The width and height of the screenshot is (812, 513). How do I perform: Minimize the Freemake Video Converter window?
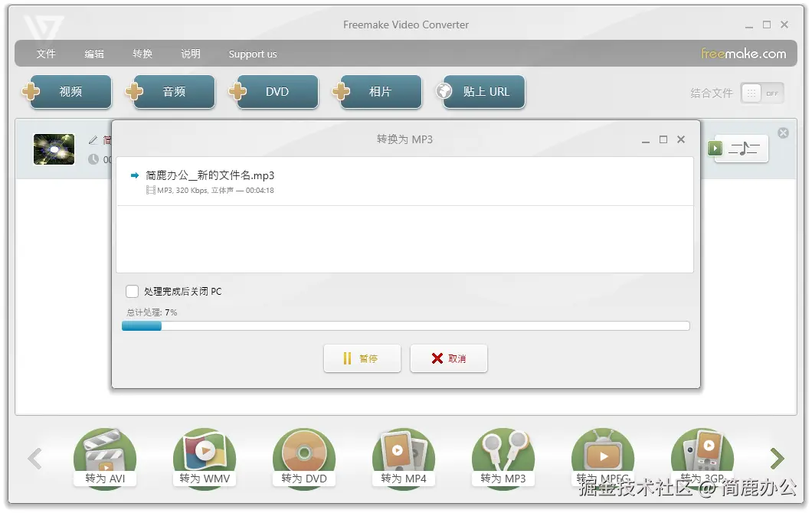[x=749, y=25]
